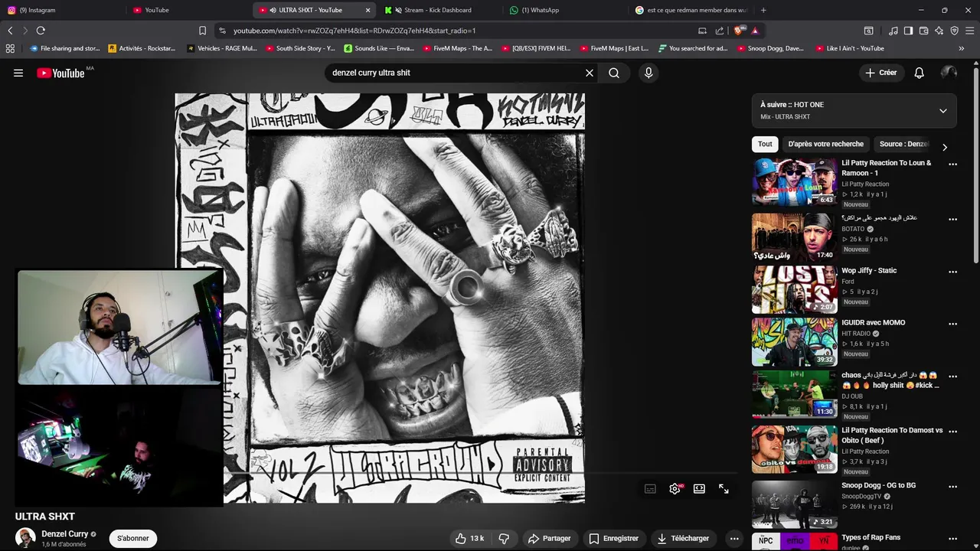Like the ULTRA SHXT video
Screen dimensions: 980x551
(469, 538)
